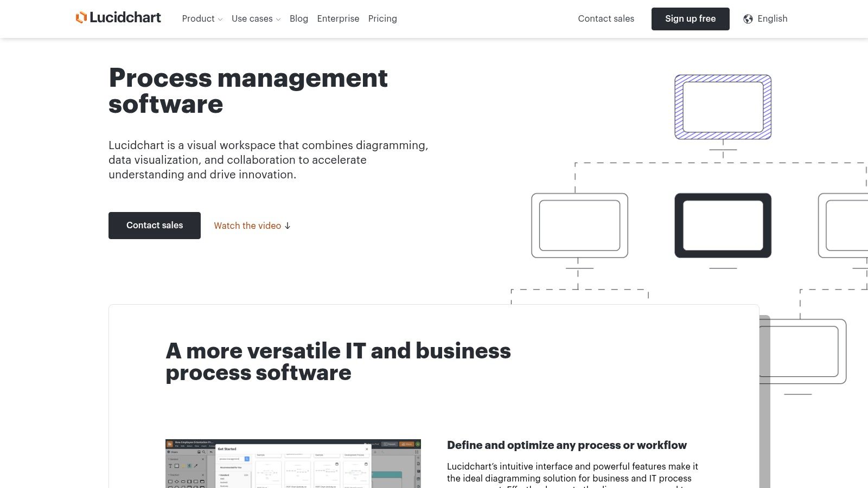Image resolution: width=868 pixels, height=488 pixels.
Task: Click the down arrow beside Watch the video
Action: tap(288, 226)
